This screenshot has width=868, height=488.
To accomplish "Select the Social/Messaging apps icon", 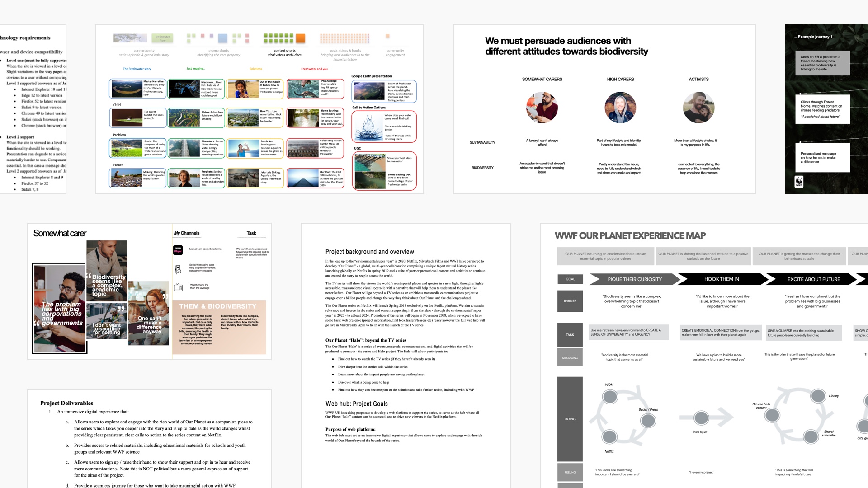I will tap(178, 269).
